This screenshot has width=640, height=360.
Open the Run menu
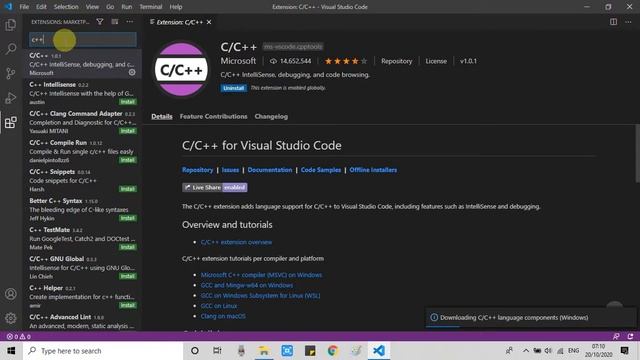pos(127,7)
